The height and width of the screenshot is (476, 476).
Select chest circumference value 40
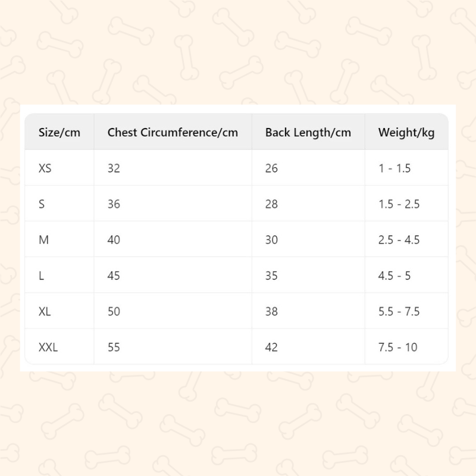point(114,240)
